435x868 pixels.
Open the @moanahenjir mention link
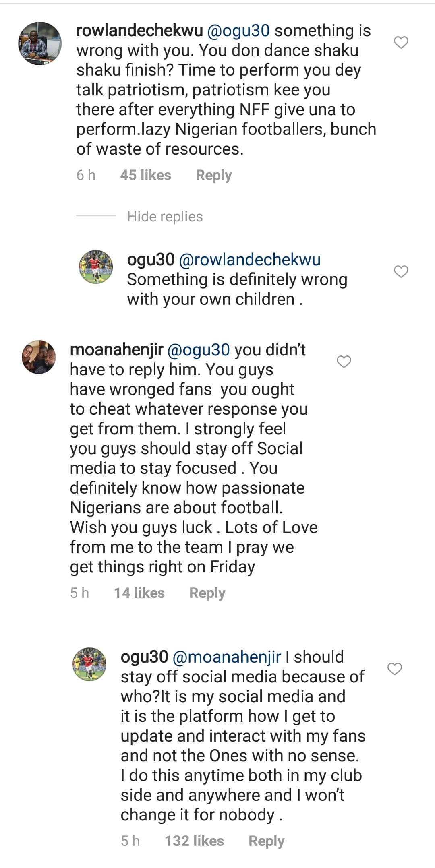pos(226,657)
